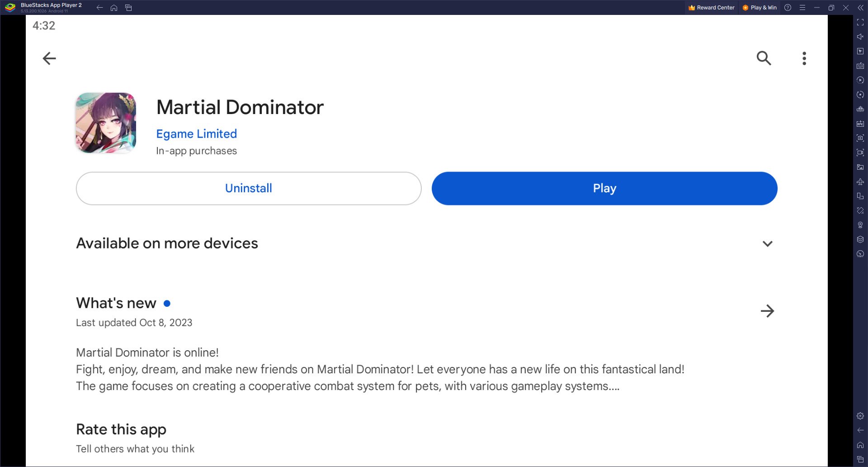Open BlueStacks help
This screenshot has height=467, width=868.
788,8
